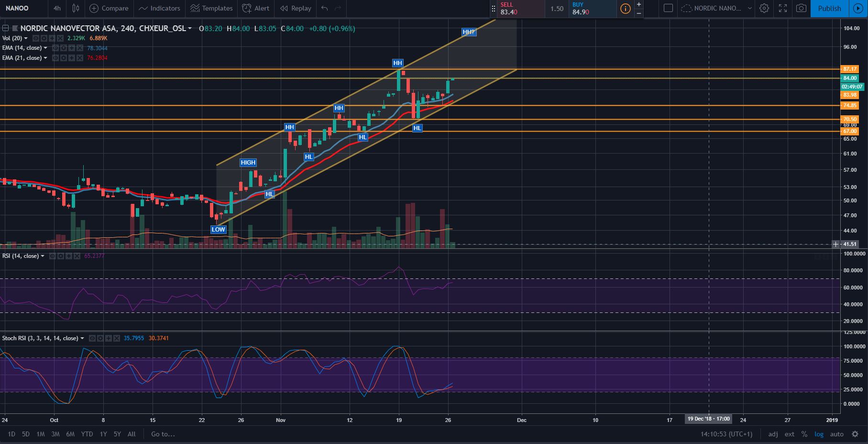
Task: Expand the Stoch RSI indicator menu
Action: point(82,338)
